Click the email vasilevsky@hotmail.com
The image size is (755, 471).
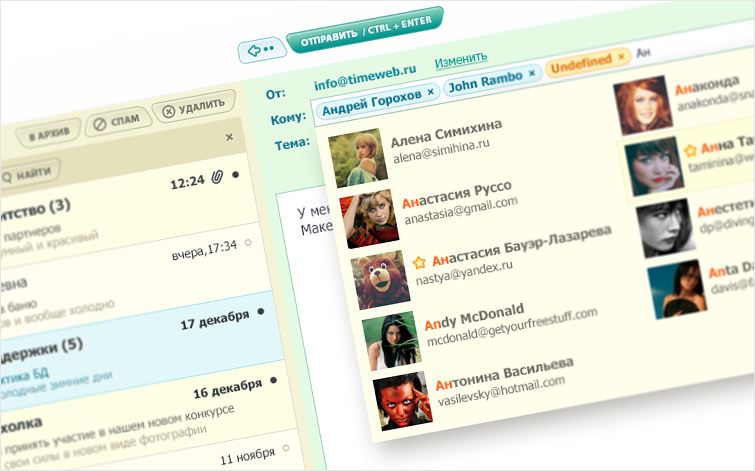tap(501, 393)
